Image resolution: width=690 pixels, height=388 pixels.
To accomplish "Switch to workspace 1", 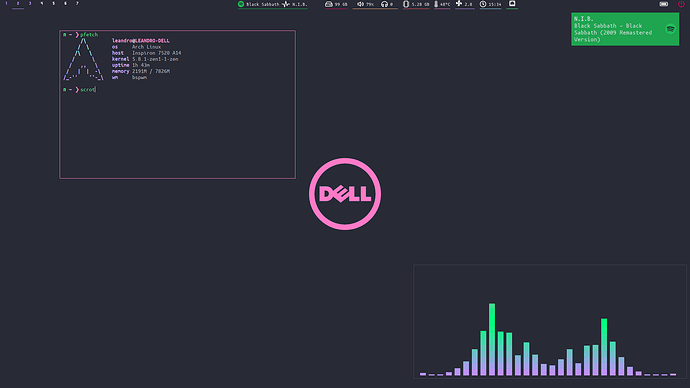I will pyautogui.click(x=6, y=4).
